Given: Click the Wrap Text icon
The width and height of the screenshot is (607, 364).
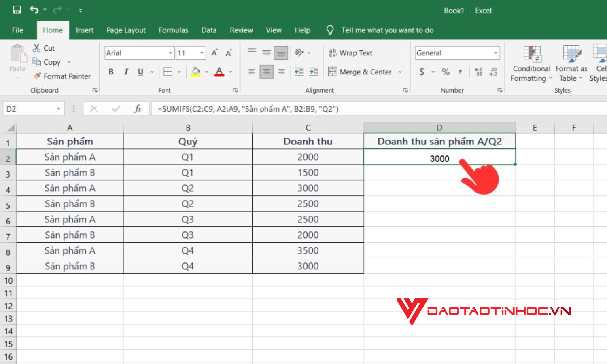Looking at the screenshot, I should click(x=333, y=53).
